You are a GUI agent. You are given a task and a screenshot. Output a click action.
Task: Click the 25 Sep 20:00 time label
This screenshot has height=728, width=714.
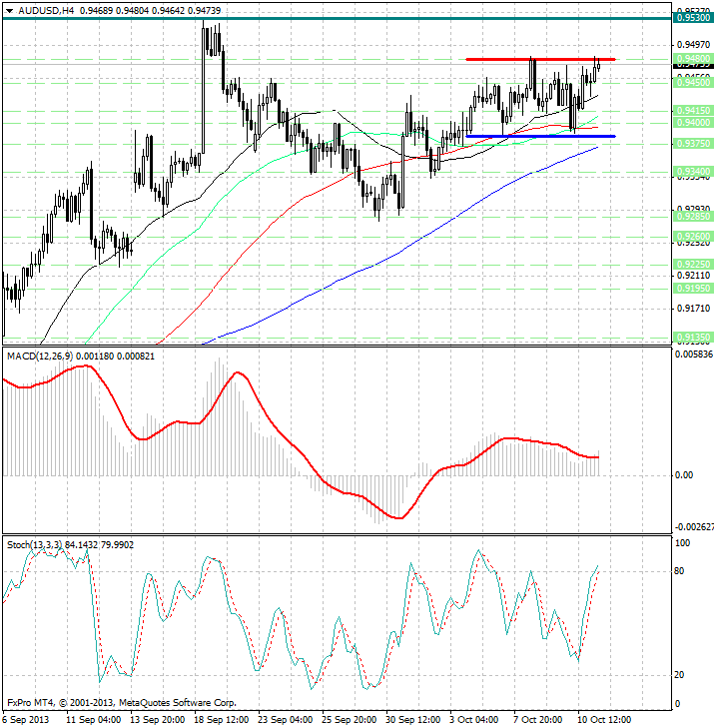point(350,720)
